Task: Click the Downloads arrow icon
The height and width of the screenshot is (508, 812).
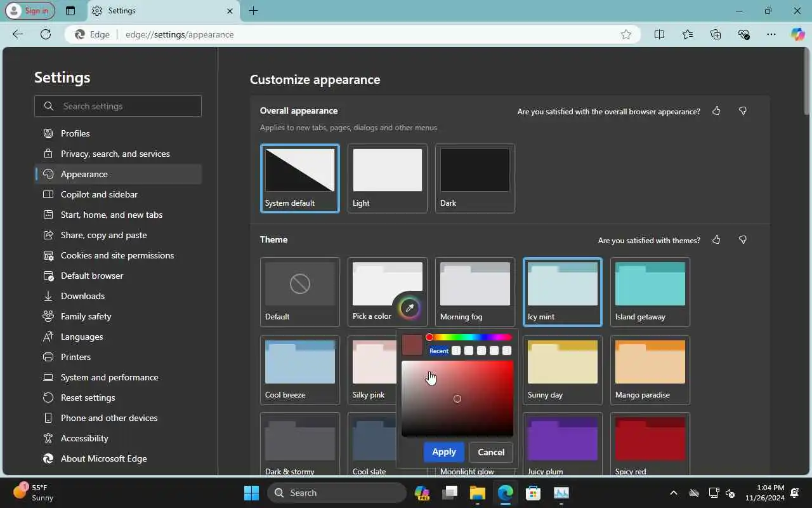Action: coord(48,296)
